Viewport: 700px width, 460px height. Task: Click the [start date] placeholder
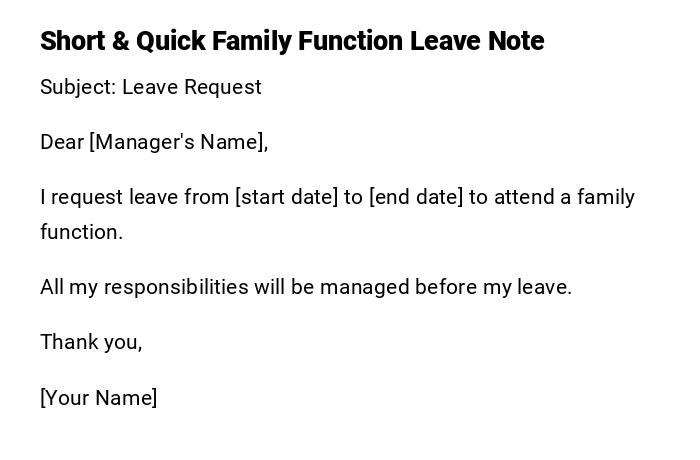[286, 197]
